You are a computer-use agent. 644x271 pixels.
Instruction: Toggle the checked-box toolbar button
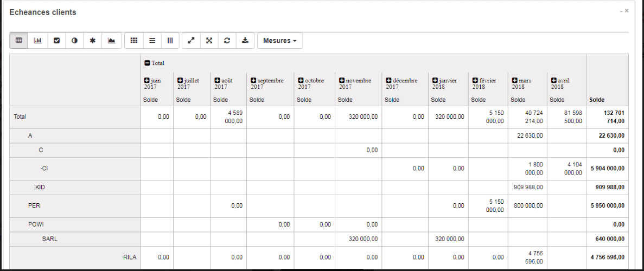56,41
